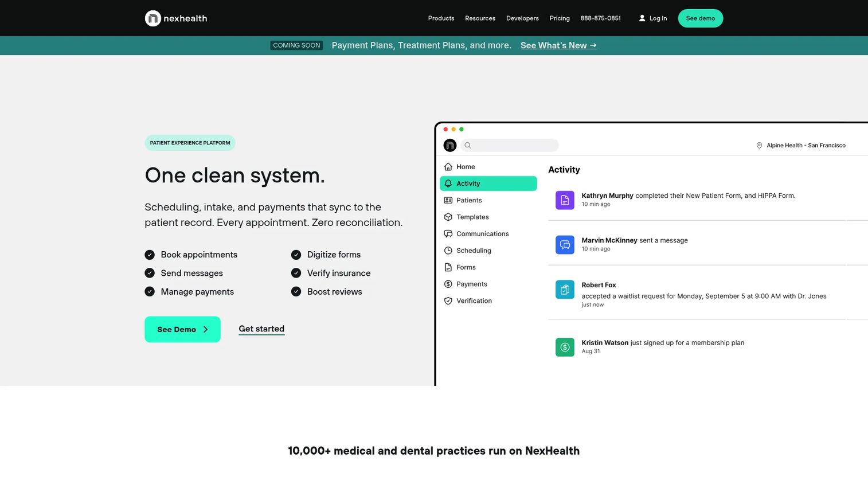
Task: Click the Forms document icon in sidebar
Action: pos(448,267)
